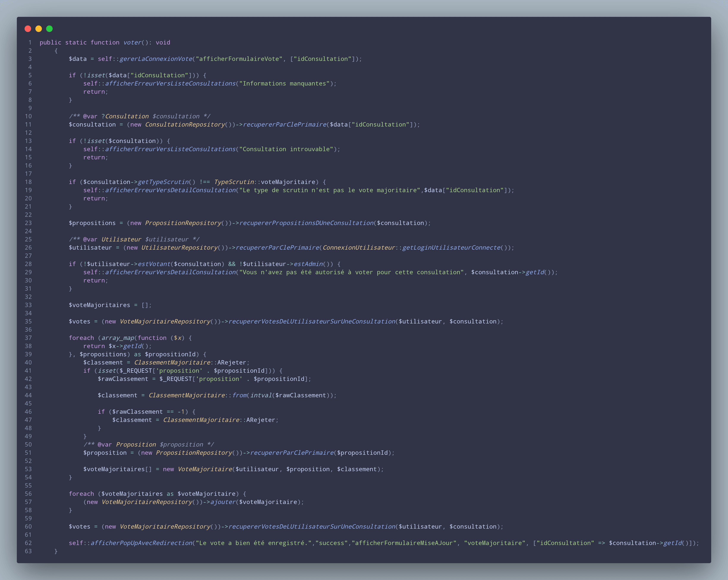
Task: Click "estVotant" on line 28
Action: 154,264
